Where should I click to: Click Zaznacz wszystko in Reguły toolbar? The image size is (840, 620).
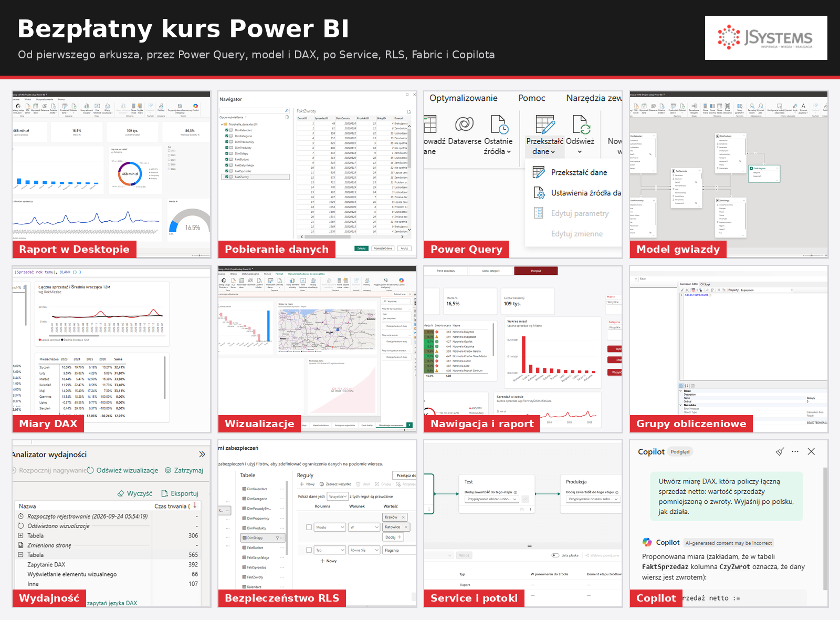(x=335, y=484)
